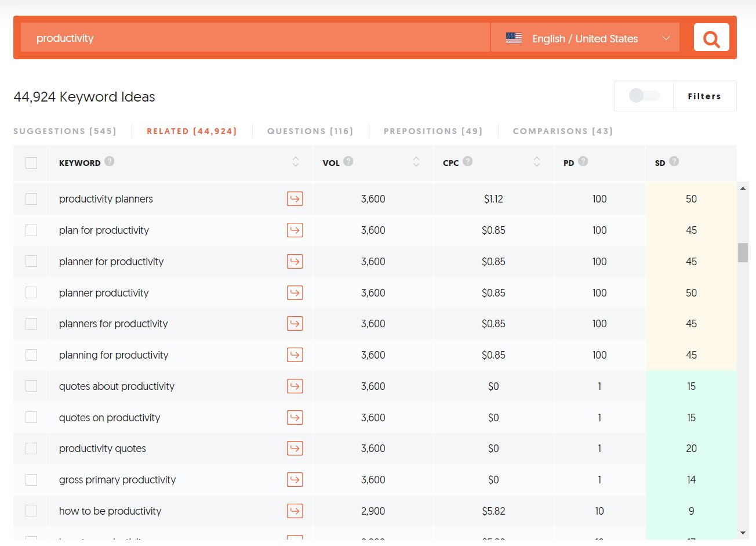Viewport: 756px width, 546px height.
Task: Sort by volume using VOL column chevrons
Action: coord(416,162)
